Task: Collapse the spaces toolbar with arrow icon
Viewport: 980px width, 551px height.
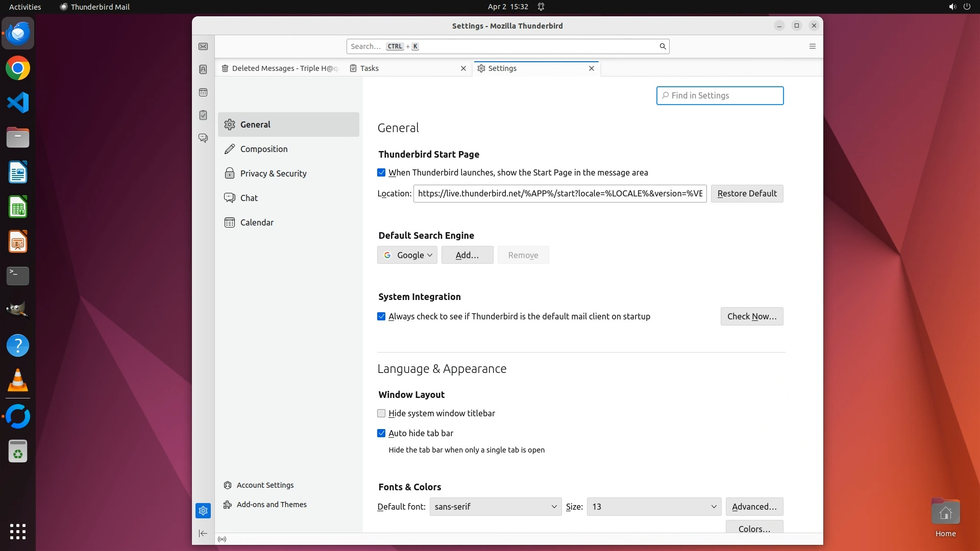Action: click(203, 533)
